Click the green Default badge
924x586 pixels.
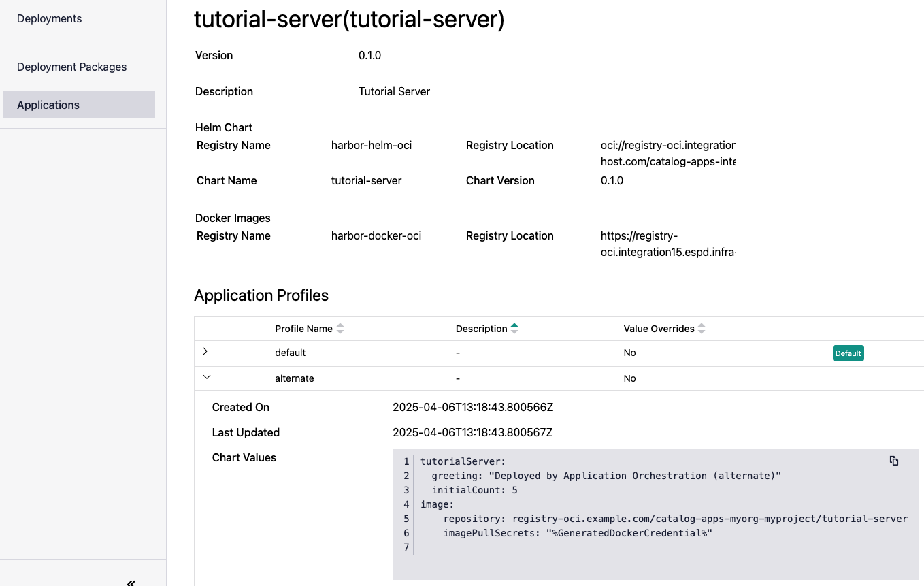coord(848,353)
